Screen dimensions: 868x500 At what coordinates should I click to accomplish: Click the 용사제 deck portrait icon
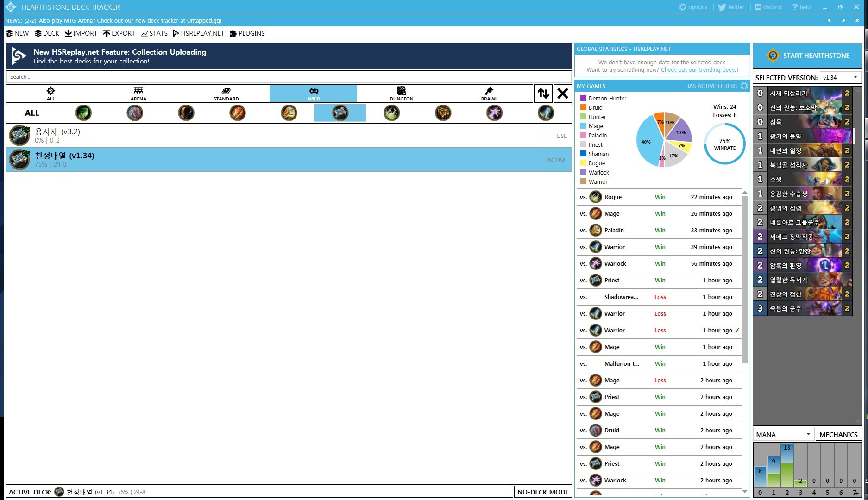pos(19,136)
